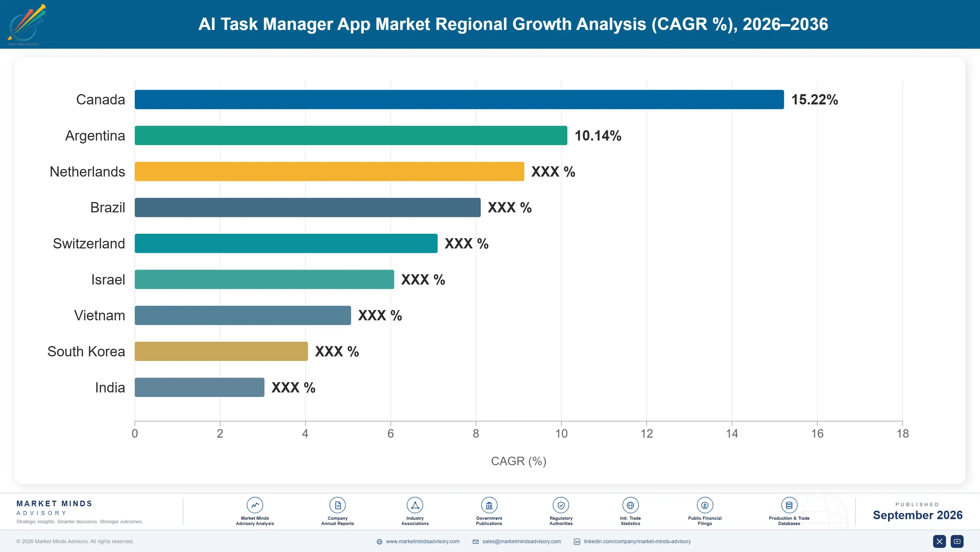Click the Regulatory Authorities shield icon

[x=561, y=505]
